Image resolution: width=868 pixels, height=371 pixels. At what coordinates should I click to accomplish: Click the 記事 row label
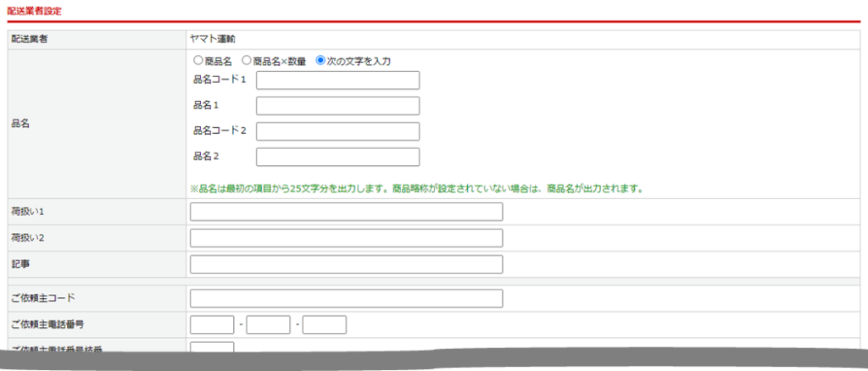pos(20,264)
